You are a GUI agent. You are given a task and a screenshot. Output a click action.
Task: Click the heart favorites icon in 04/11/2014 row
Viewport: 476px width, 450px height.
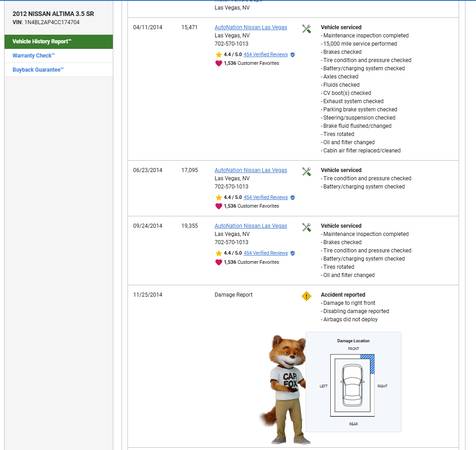[x=219, y=63]
